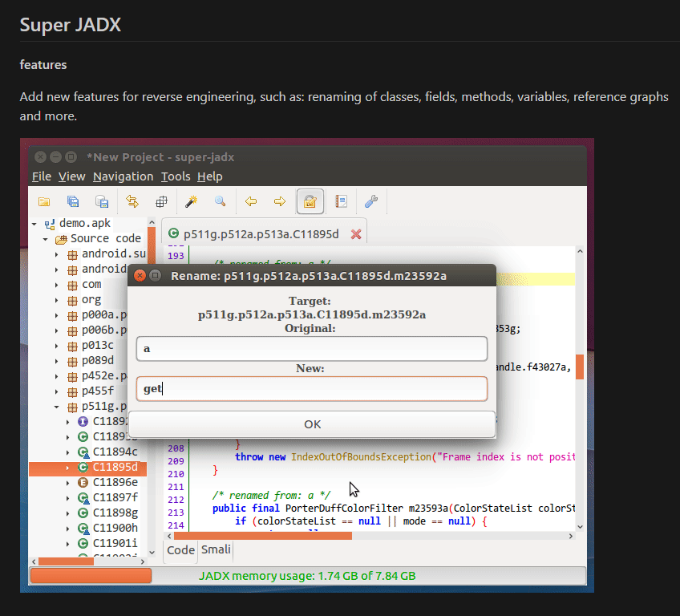The image size is (680, 616).
Task: Click the sync with editor arrows icon
Action: pyautogui.click(x=132, y=201)
